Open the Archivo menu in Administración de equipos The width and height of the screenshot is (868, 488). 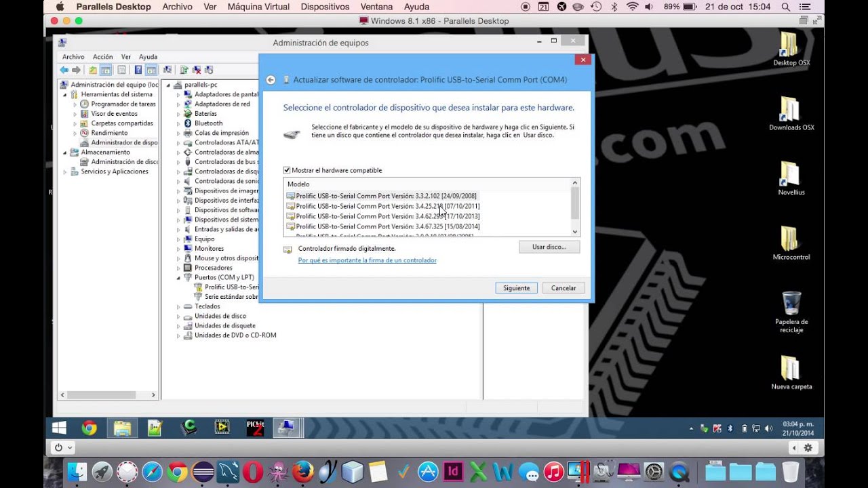click(73, 57)
